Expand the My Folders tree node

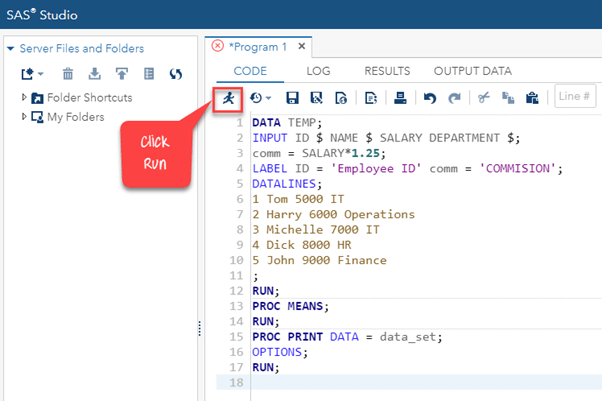click(25, 117)
